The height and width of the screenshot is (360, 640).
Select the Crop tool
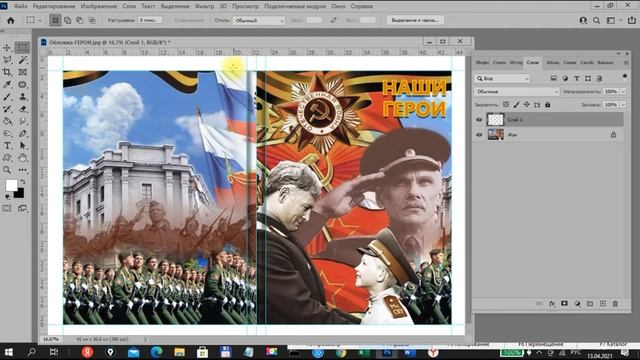pyautogui.click(x=7, y=72)
